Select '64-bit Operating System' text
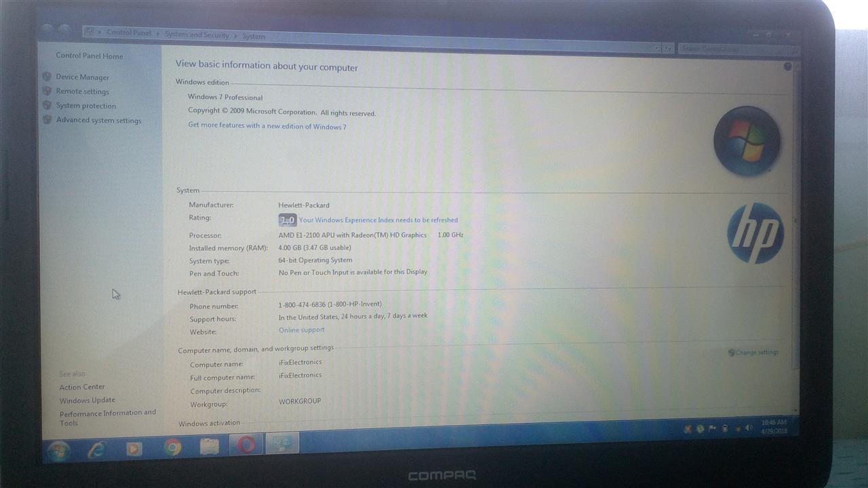Image resolution: width=868 pixels, height=488 pixels. pyautogui.click(x=315, y=260)
